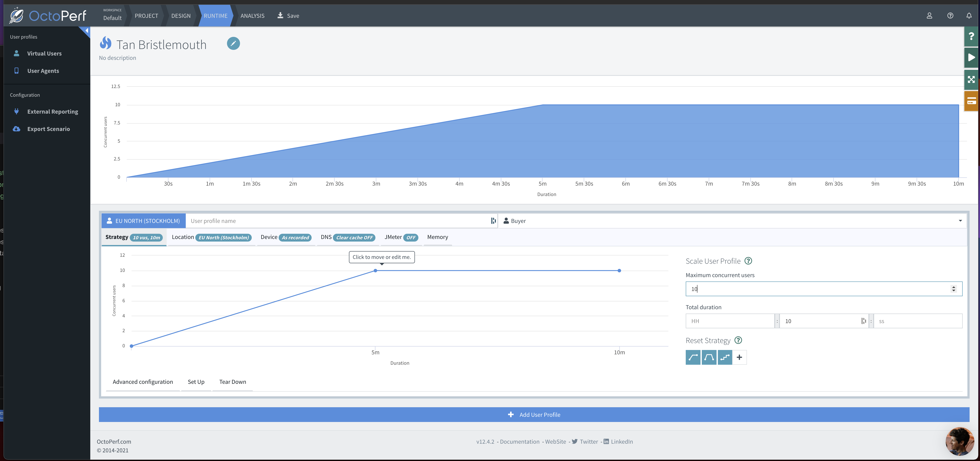Open the External Reporting sidebar link
Screen dimensions: 980x461
click(53, 112)
